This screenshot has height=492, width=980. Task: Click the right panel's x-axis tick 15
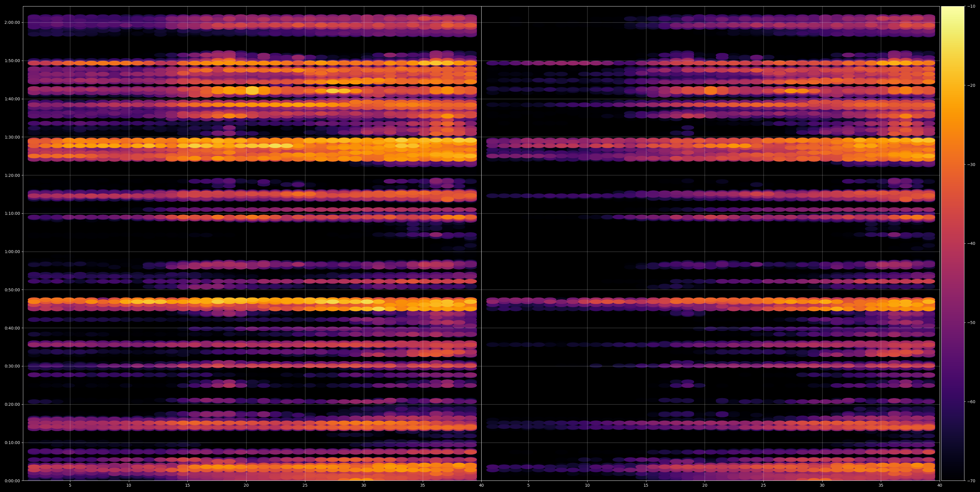pos(646,486)
